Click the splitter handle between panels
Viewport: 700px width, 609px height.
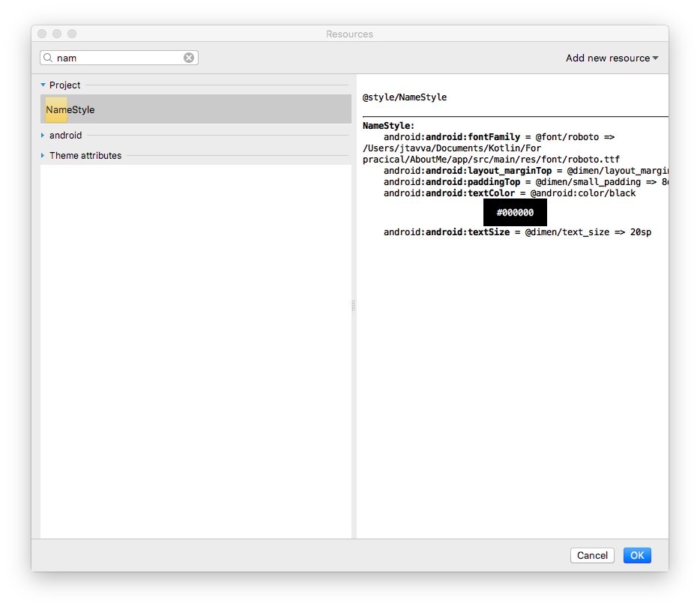coord(354,306)
